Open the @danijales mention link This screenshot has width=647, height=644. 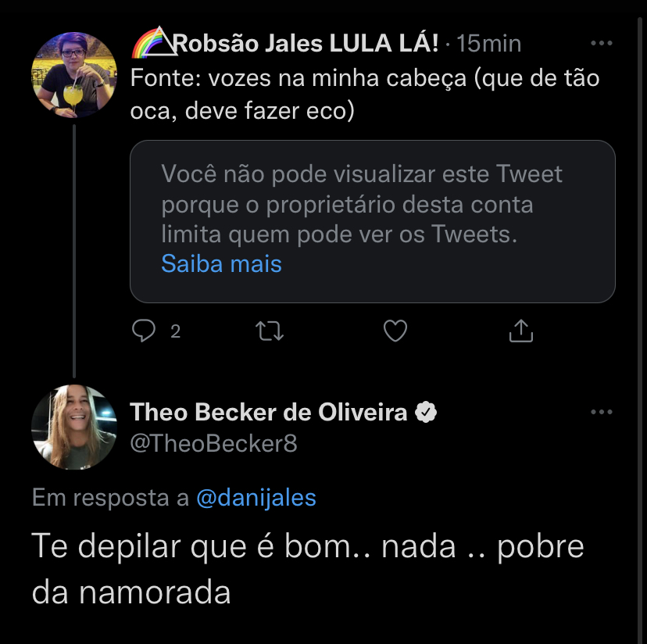(256, 498)
